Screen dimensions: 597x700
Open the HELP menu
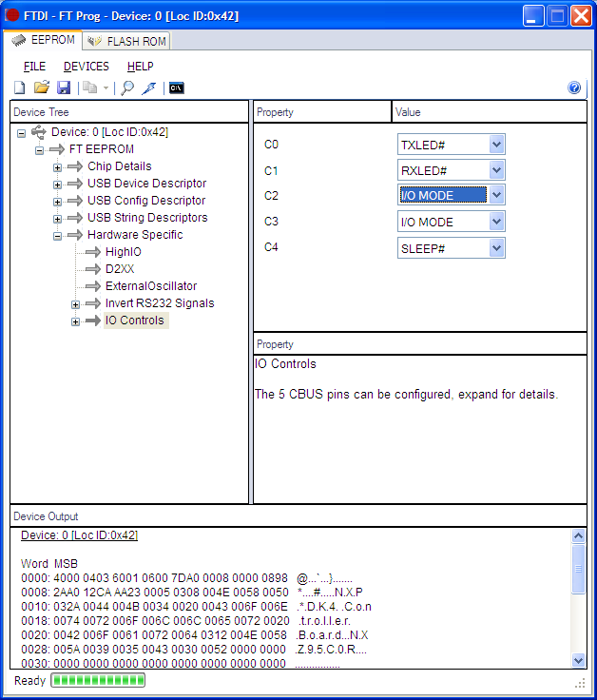click(x=140, y=67)
